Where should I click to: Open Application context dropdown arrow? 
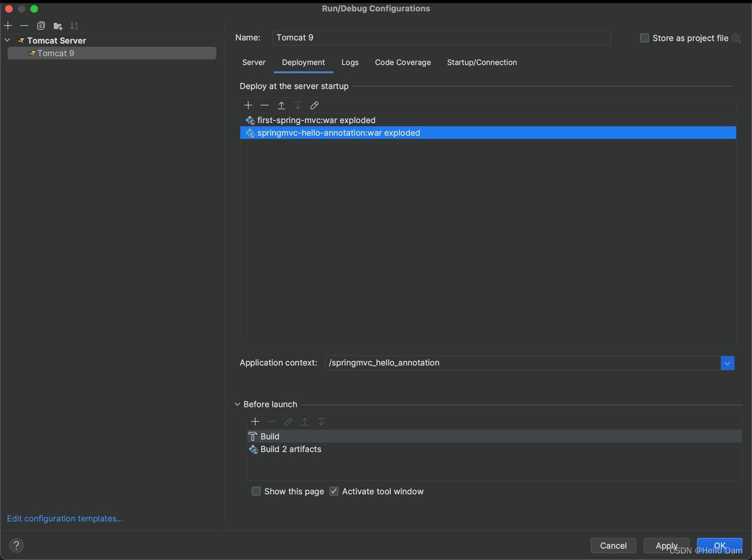click(727, 363)
